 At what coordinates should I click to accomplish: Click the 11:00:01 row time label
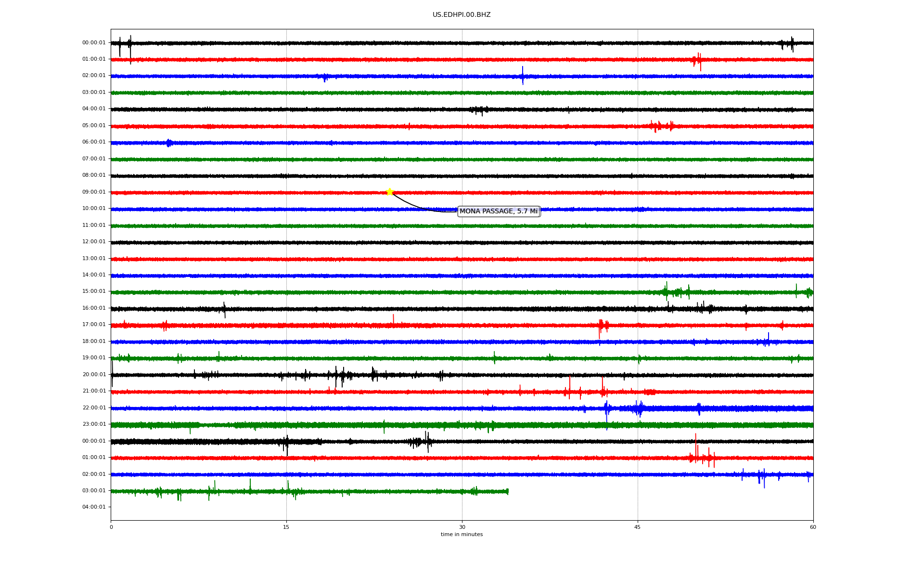(x=94, y=225)
